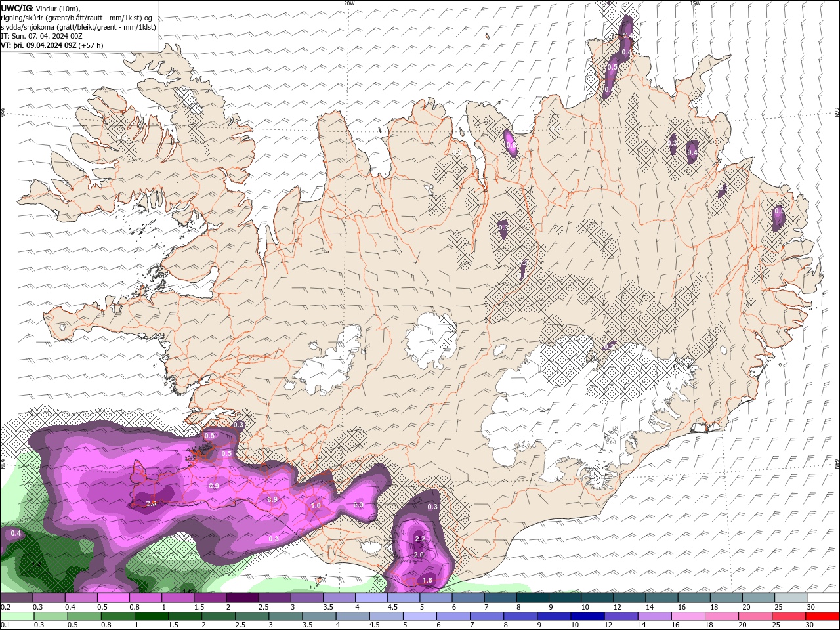
Task: Click the '15W' longitude label
Action: click(x=695, y=3)
